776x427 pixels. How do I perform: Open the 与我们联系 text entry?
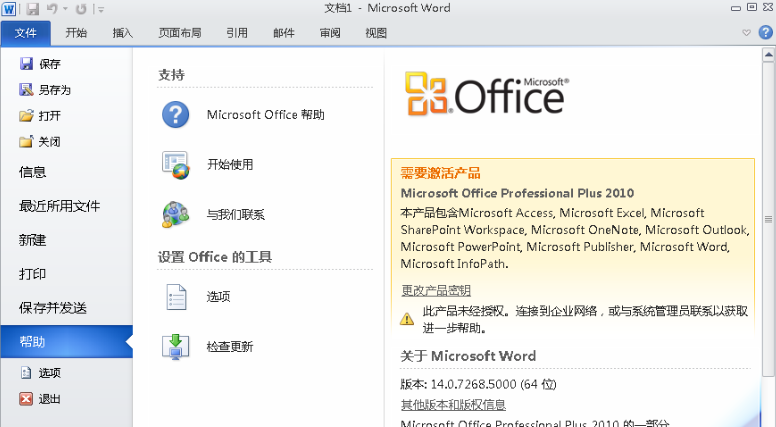236,215
